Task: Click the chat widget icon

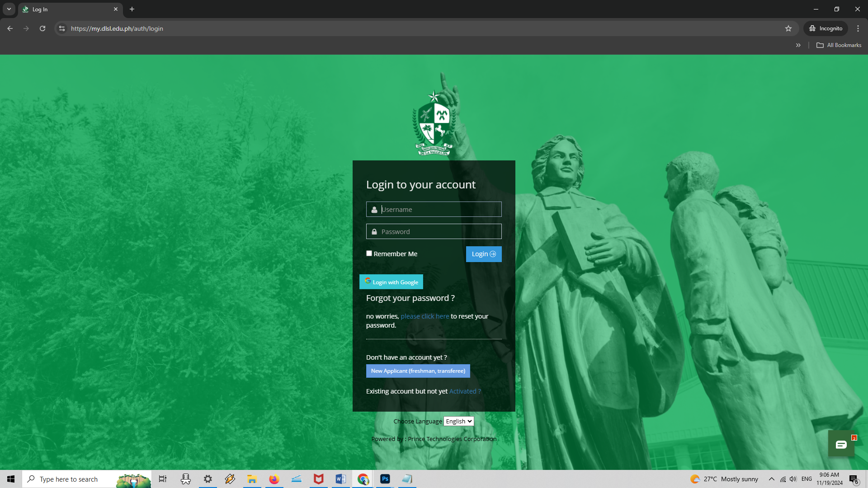Action: click(x=841, y=445)
